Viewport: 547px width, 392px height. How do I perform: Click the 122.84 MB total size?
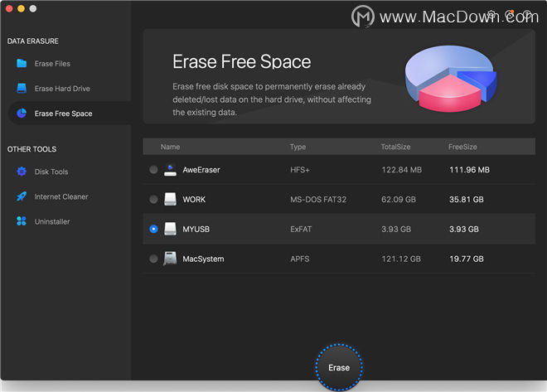(x=401, y=170)
